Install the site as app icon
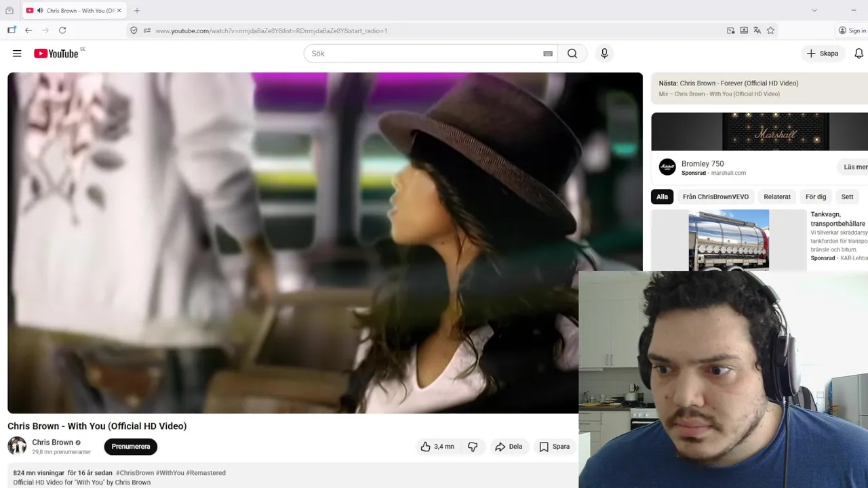 click(744, 30)
